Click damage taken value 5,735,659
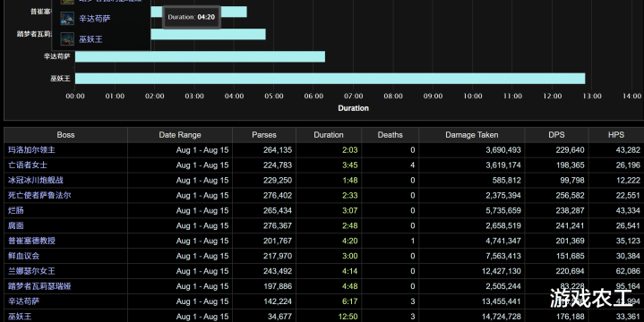The height and width of the screenshot is (322, 644). point(503,211)
